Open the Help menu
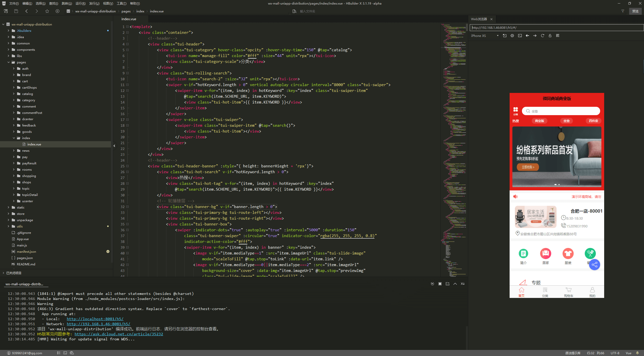The width and height of the screenshot is (644, 356). click(135, 4)
